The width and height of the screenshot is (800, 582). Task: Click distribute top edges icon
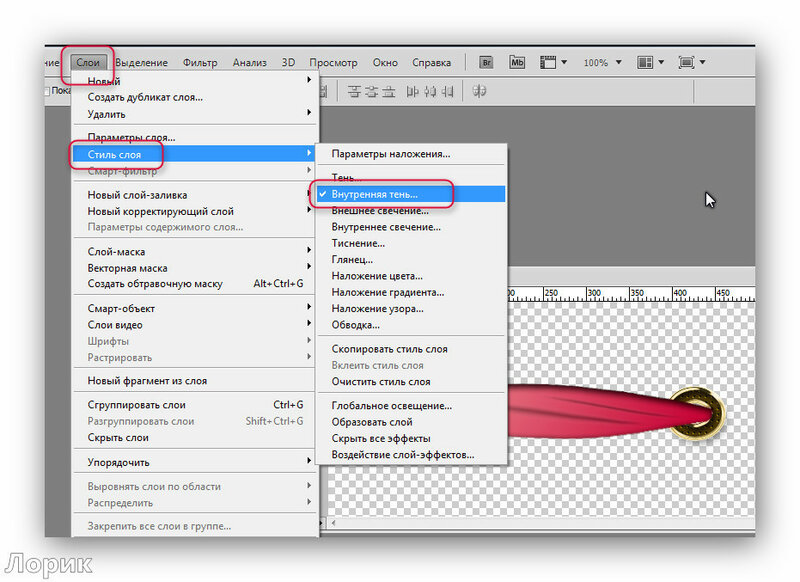click(354, 92)
